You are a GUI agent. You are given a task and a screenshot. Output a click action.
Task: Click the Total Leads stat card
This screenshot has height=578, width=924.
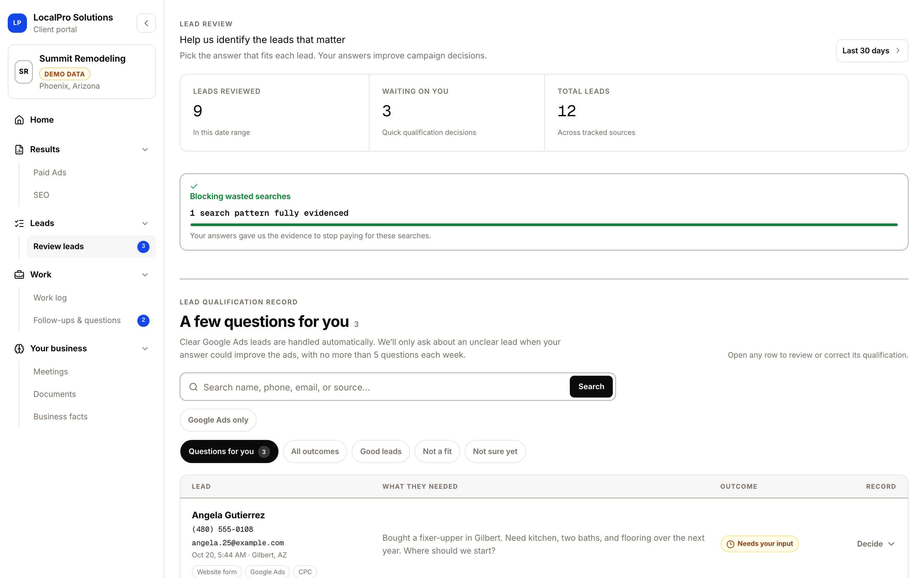(726, 113)
